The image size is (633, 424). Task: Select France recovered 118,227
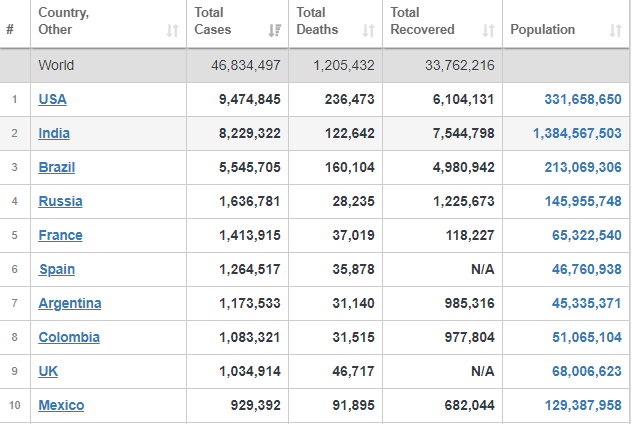click(x=470, y=235)
